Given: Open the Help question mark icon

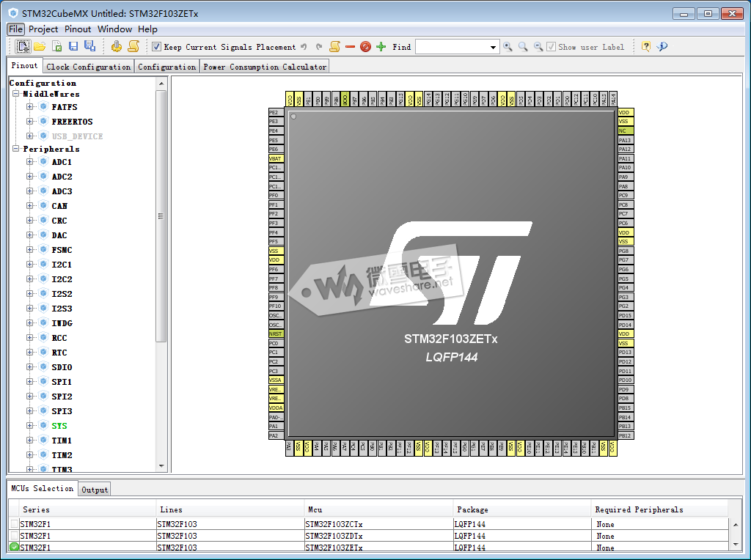Looking at the screenshot, I should pyautogui.click(x=646, y=46).
